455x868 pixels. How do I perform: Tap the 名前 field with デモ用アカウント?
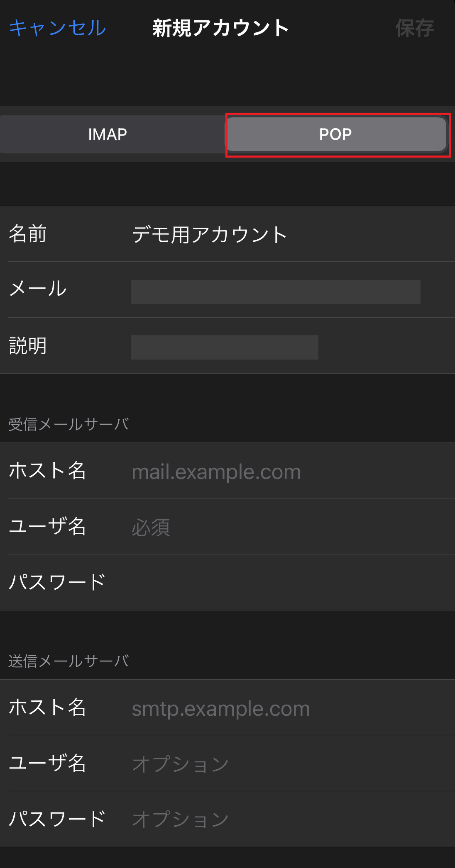pos(209,234)
